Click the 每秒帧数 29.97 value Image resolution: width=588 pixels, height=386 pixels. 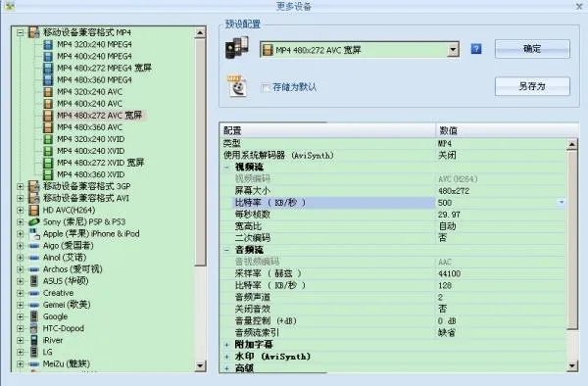[x=449, y=215]
